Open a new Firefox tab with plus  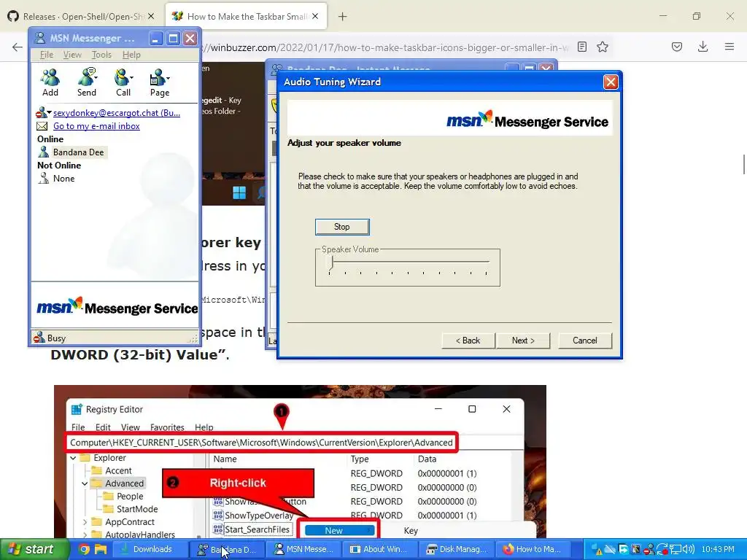pos(343,17)
